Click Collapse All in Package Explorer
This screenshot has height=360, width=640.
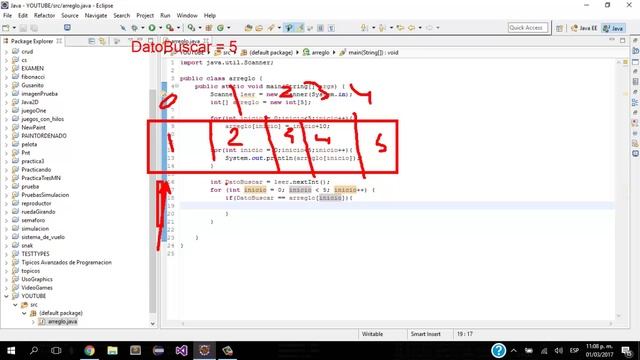point(91,41)
